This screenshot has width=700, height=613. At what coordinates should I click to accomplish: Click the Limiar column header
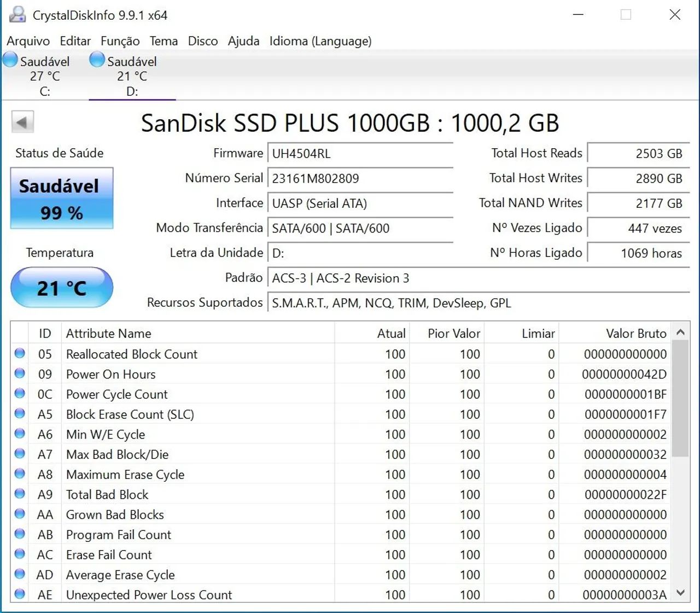tap(521, 333)
